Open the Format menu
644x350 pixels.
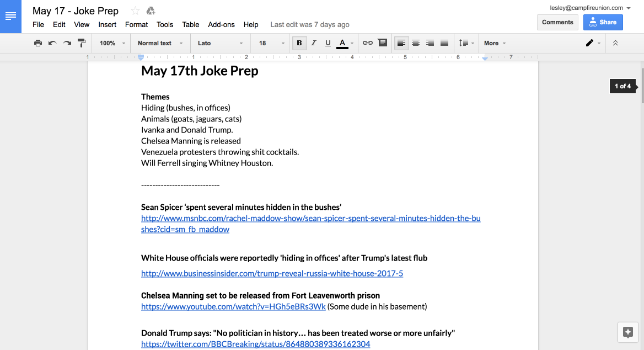[x=136, y=25]
